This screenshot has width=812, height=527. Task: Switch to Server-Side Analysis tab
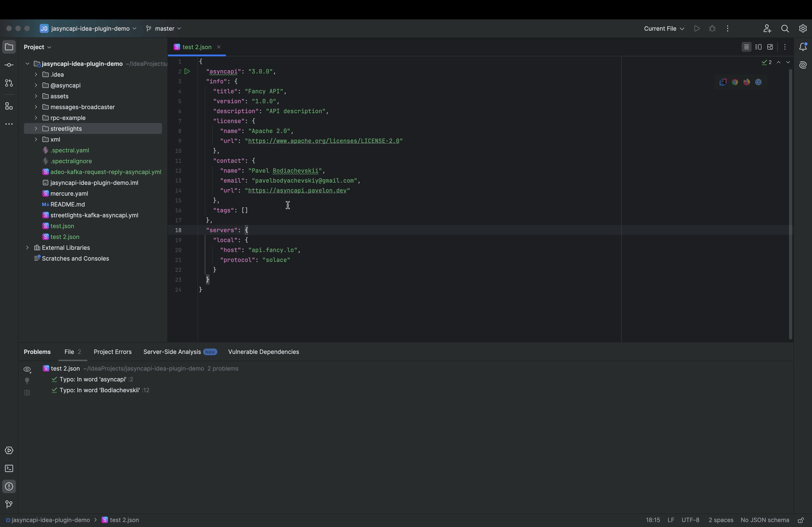click(180, 352)
